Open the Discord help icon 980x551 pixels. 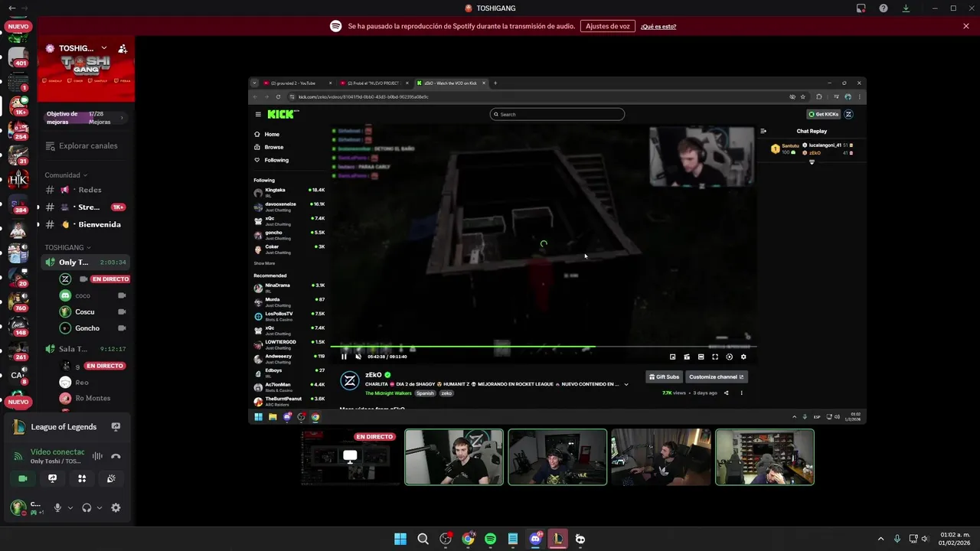(x=884, y=8)
